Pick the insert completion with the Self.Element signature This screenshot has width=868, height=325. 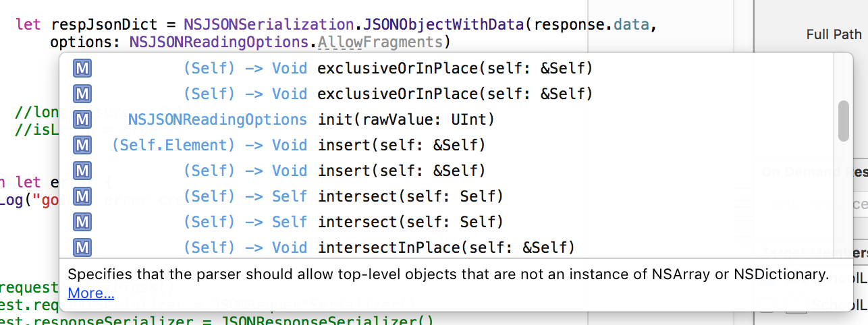click(401, 145)
